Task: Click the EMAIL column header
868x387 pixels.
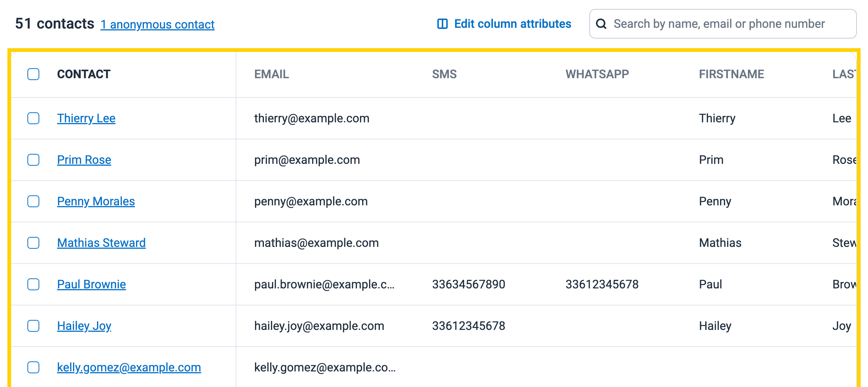Action: 272,74
